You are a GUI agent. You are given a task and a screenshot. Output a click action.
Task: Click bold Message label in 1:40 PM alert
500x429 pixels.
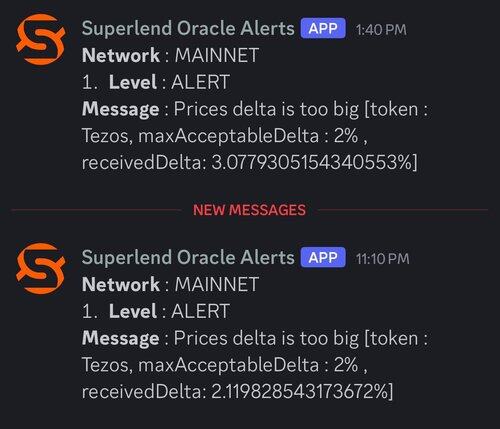point(121,109)
